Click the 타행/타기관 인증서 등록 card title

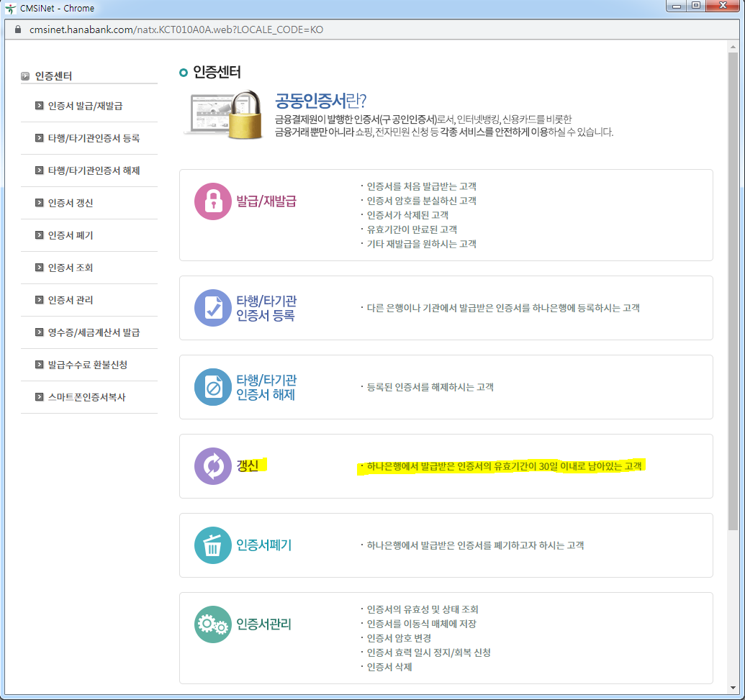[x=266, y=308]
